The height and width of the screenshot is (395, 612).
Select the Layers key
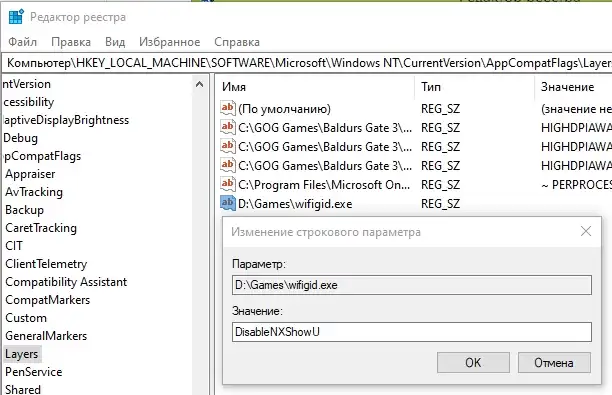click(22, 354)
